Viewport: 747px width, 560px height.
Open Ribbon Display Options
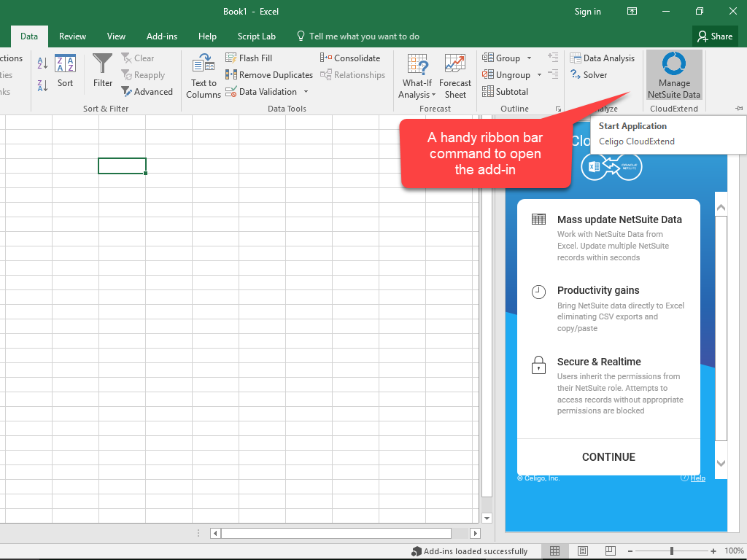[x=632, y=12]
